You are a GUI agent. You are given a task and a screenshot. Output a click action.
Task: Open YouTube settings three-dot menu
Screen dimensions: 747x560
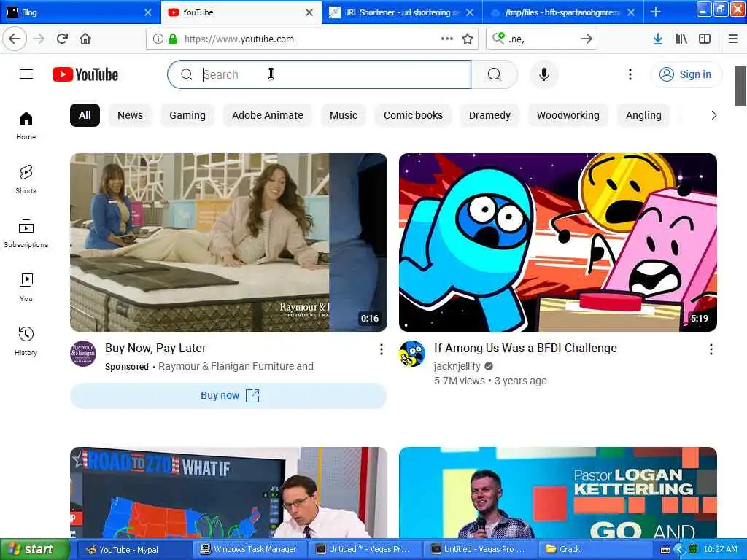tap(630, 74)
